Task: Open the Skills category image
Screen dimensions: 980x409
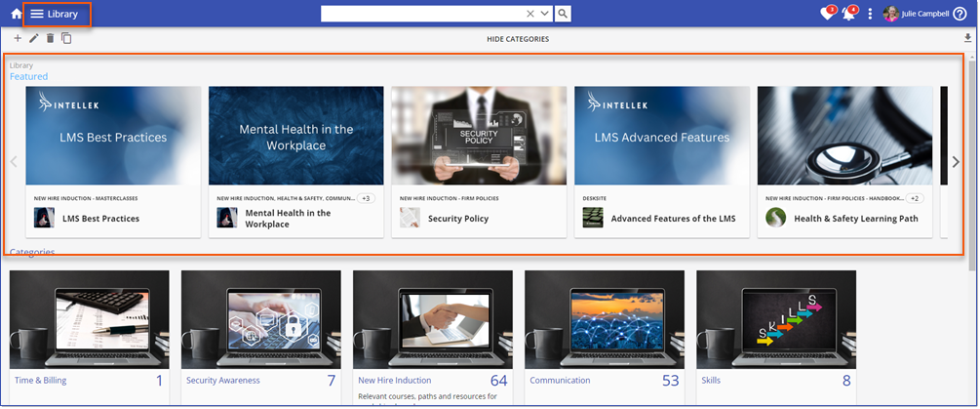Action: click(776, 319)
